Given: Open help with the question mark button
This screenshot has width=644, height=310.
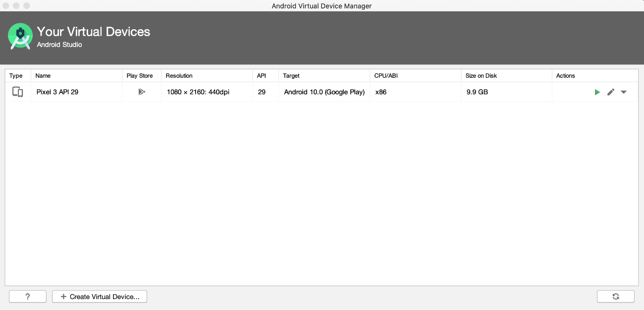Looking at the screenshot, I should [28, 297].
